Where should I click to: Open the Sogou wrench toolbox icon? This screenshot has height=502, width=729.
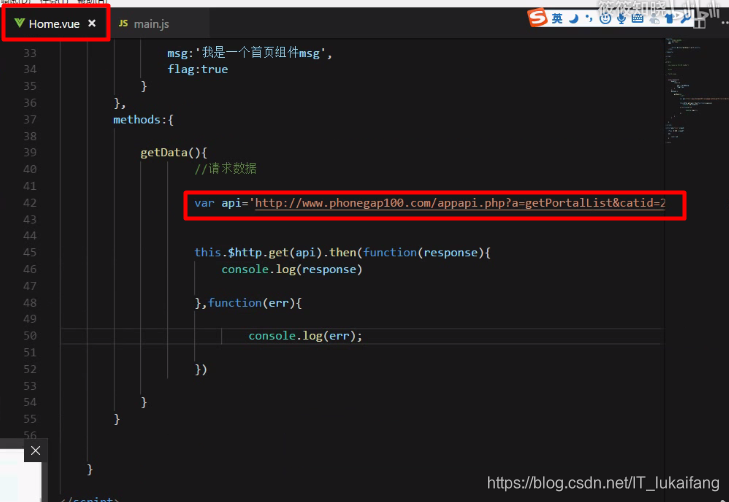pyautogui.click(x=685, y=19)
